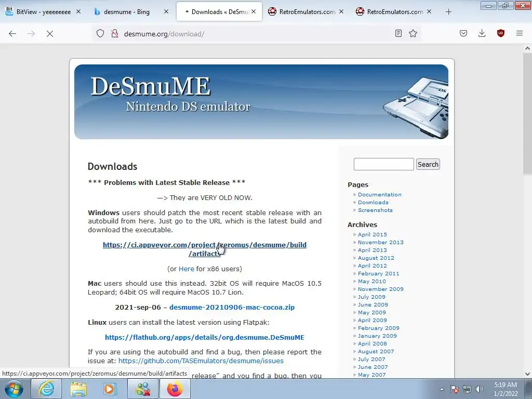Open the GitHub TASEmulators issues link
Screen dimensions: 532x399
coord(201,361)
